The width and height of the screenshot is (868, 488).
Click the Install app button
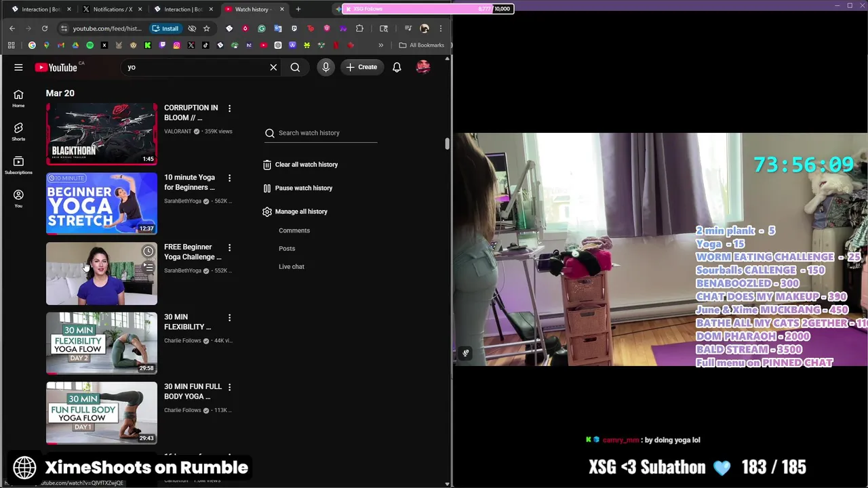click(x=165, y=28)
